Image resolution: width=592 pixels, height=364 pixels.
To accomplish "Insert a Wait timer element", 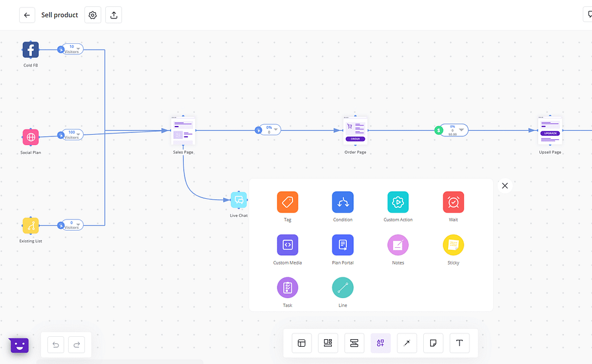I will point(453,202).
